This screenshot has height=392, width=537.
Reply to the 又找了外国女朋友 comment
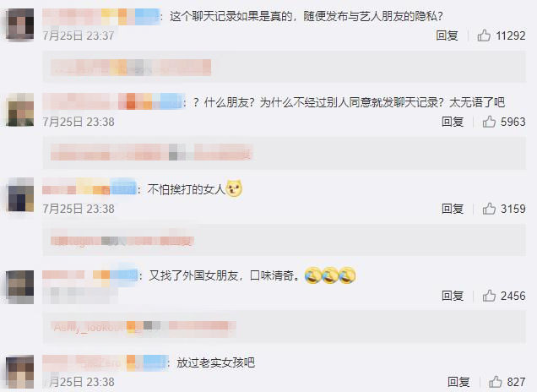point(453,296)
